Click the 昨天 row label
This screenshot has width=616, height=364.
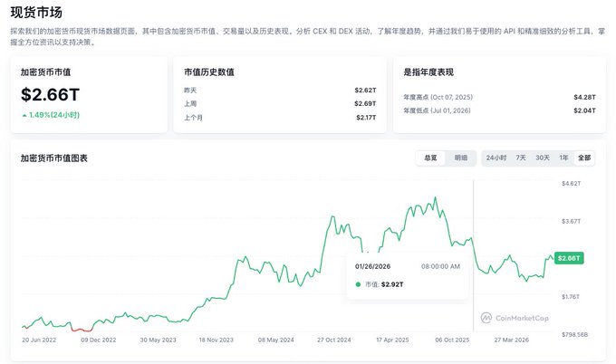(190, 91)
